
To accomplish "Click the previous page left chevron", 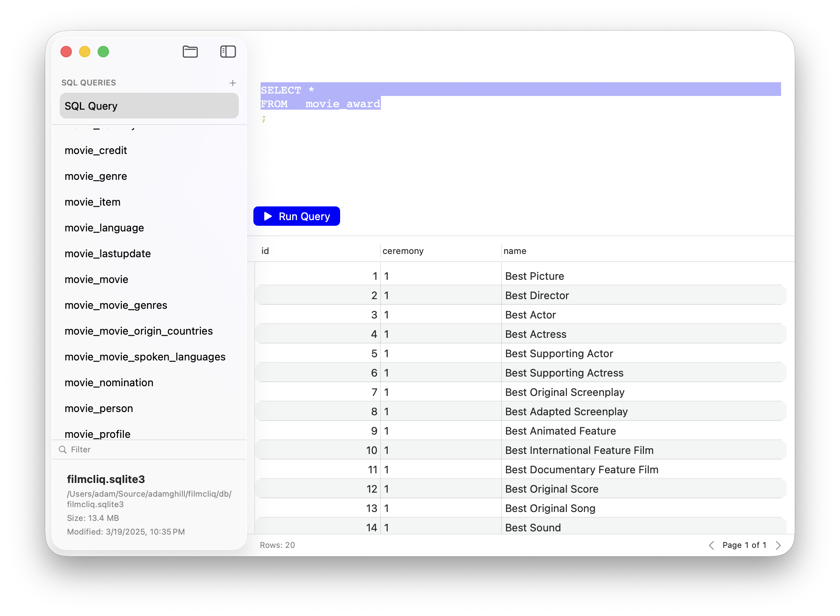I will click(711, 545).
